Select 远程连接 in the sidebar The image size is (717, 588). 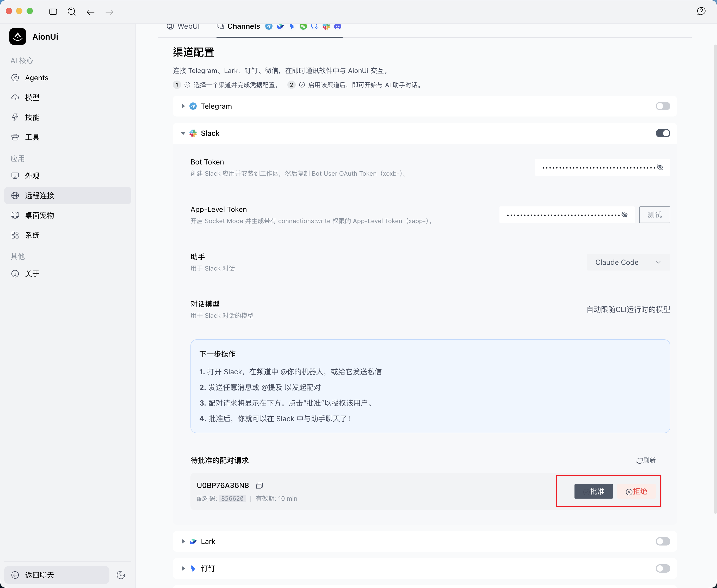(68, 195)
